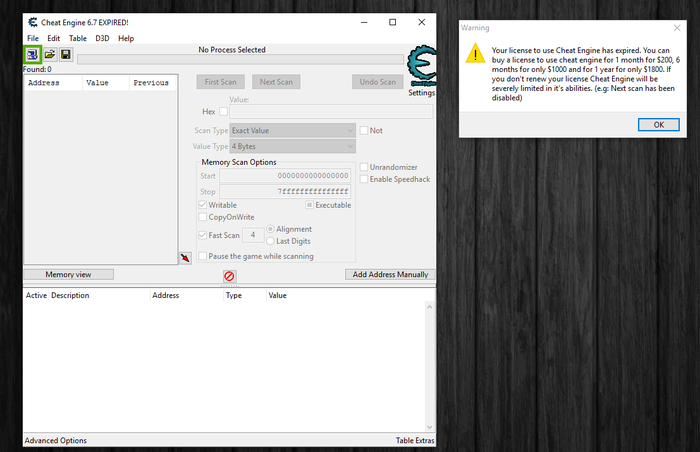700x452 pixels.
Task: Select the Alignment radio button
Action: (x=270, y=229)
